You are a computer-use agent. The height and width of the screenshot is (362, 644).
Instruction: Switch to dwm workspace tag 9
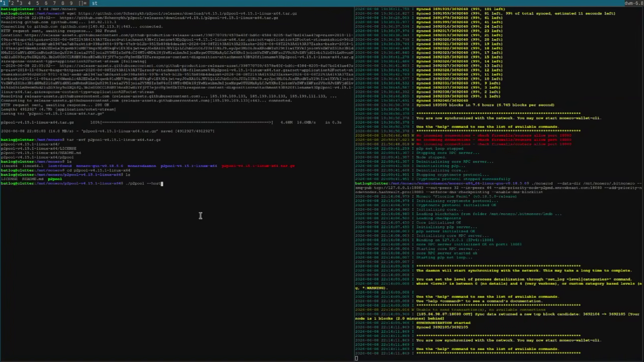click(x=71, y=3)
